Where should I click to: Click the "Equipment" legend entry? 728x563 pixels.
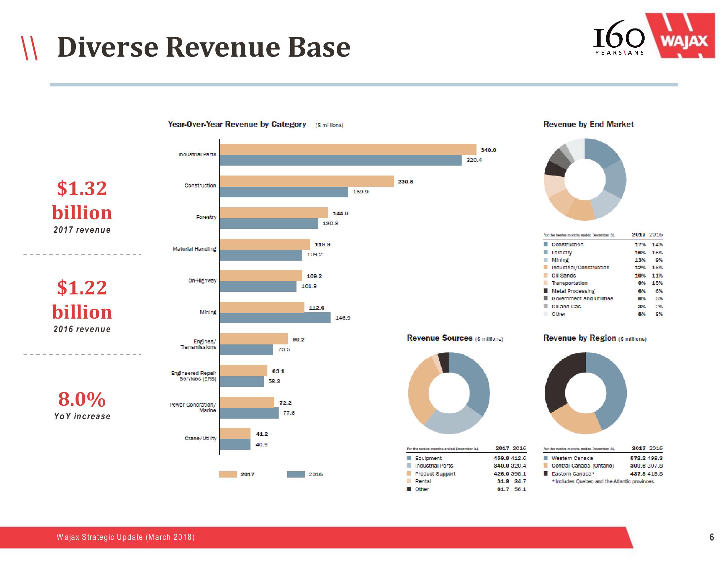point(428,458)
